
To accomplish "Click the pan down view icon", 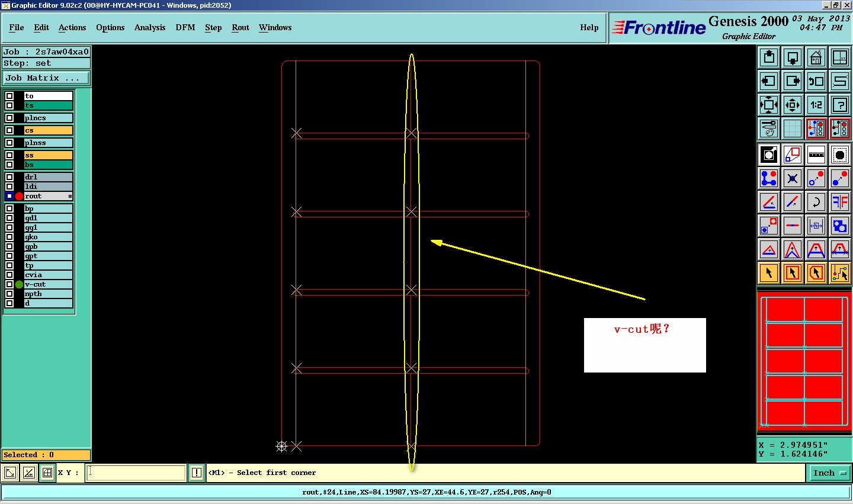I will pos(793,57).
